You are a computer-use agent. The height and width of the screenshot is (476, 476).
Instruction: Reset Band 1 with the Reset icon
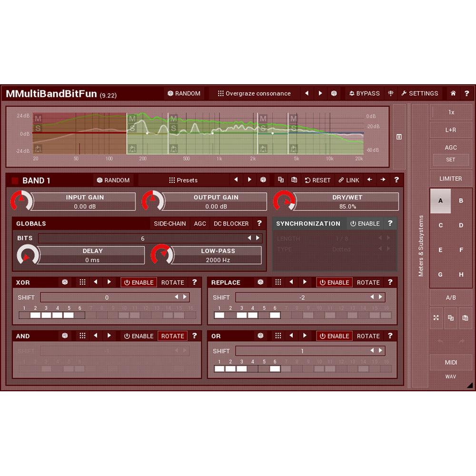pyautogui.click(x=317, y=180)
